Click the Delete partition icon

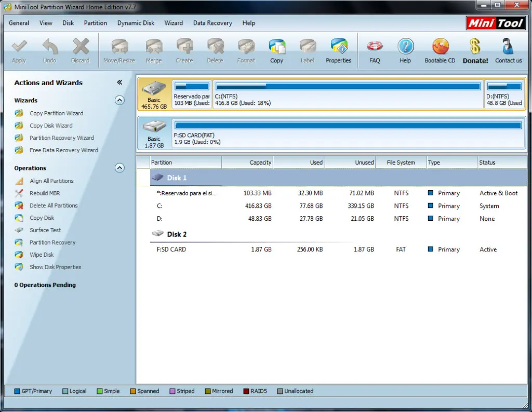[x=215, y=46]
